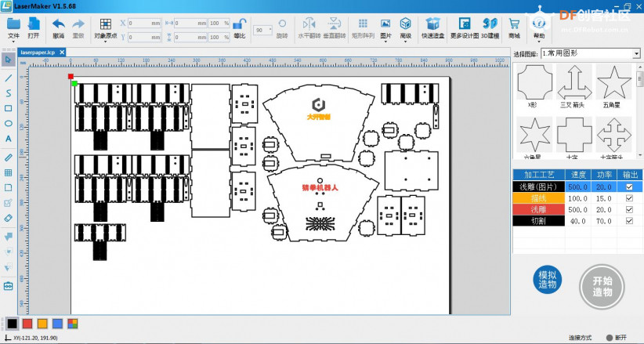This screenshot has height=344, width=644.
Task: Click speed value 40.0 in 切割 row
Action: (578, 221)
